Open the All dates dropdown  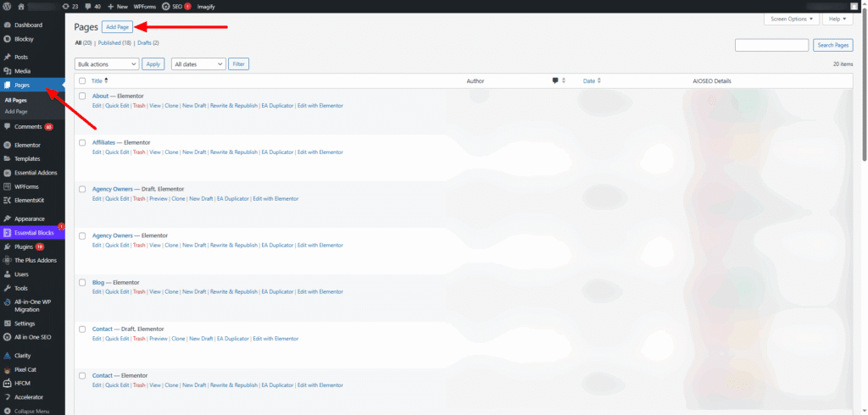198,64
